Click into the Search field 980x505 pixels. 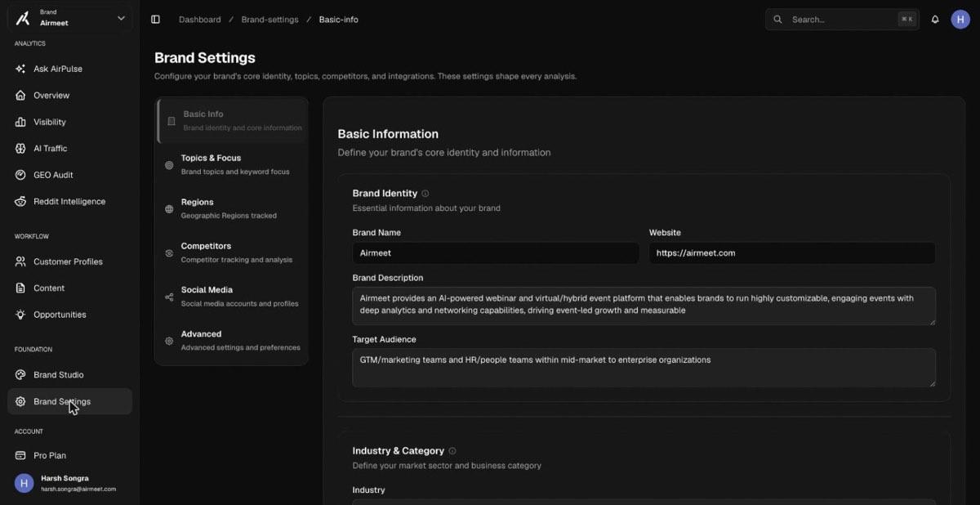click(841, 20)
